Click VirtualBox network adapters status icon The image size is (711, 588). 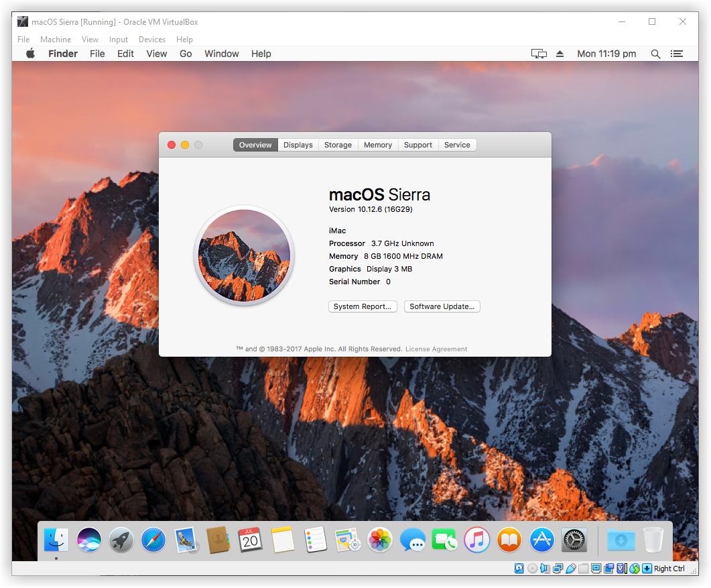[558, 568]
